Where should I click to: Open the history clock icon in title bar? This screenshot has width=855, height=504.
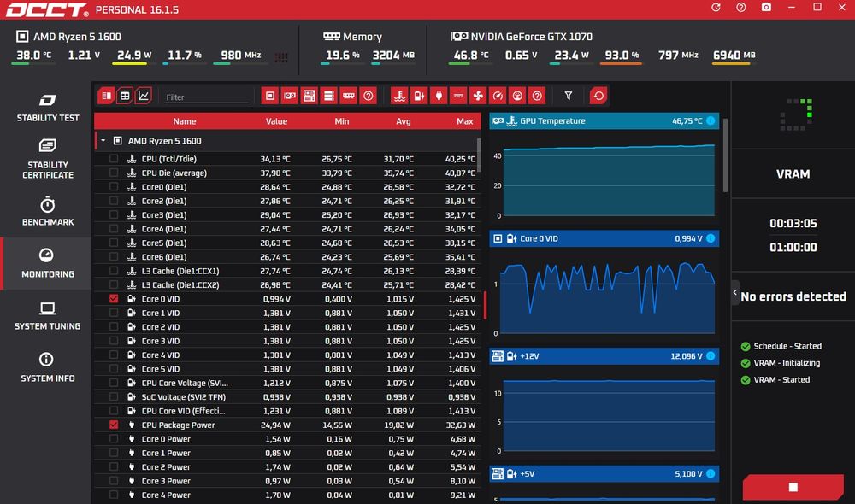click(x=716, y=8)
